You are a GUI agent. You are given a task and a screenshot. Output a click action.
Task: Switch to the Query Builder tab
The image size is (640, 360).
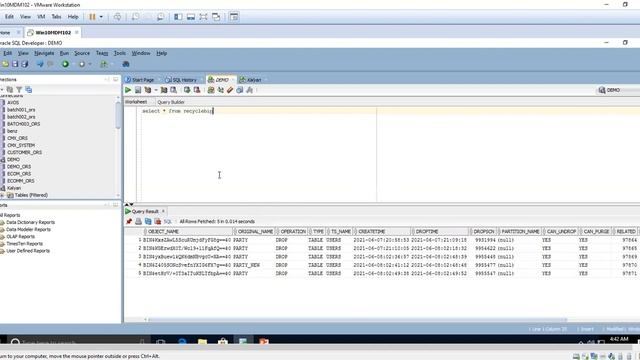171,102
